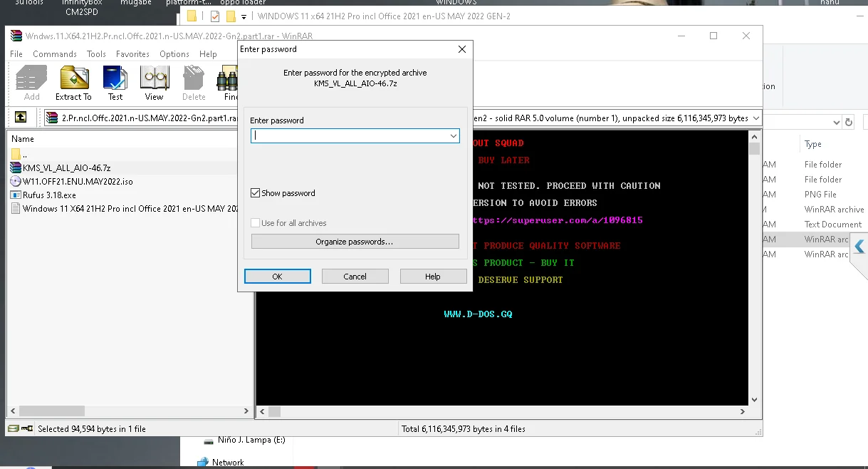Click the OK button in password dialog
Screen dimensions: 868x469
pyautogui.click(x=277, y=277)
